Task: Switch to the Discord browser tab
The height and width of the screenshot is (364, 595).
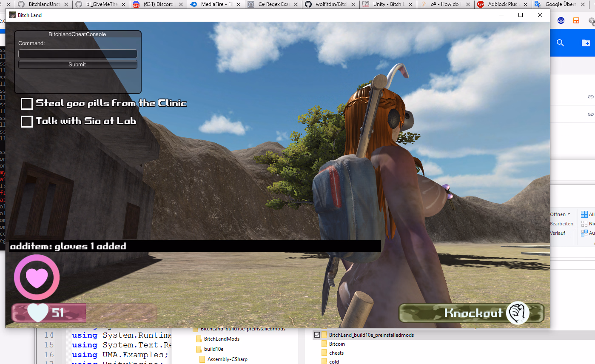Action: [159, 5]
